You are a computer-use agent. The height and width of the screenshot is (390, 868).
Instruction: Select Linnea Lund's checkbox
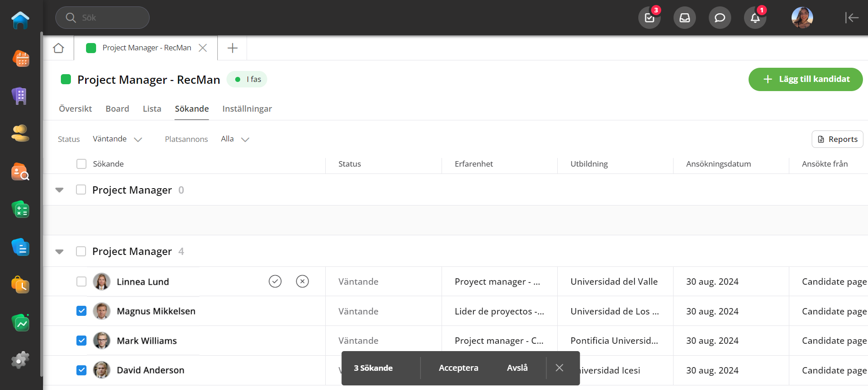tap(81, 282)
